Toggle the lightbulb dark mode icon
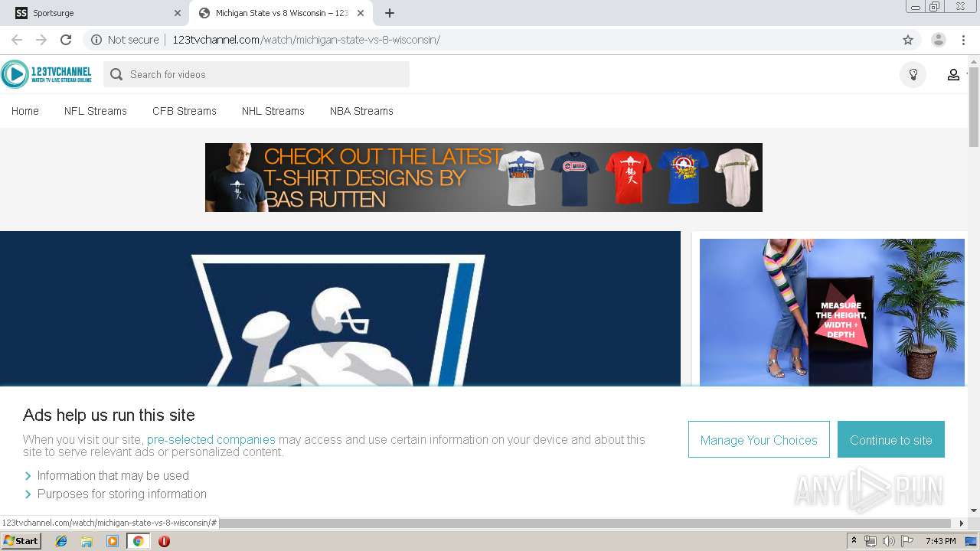The height and width of the screenshot is (551, 980). [x=913, y=74]
